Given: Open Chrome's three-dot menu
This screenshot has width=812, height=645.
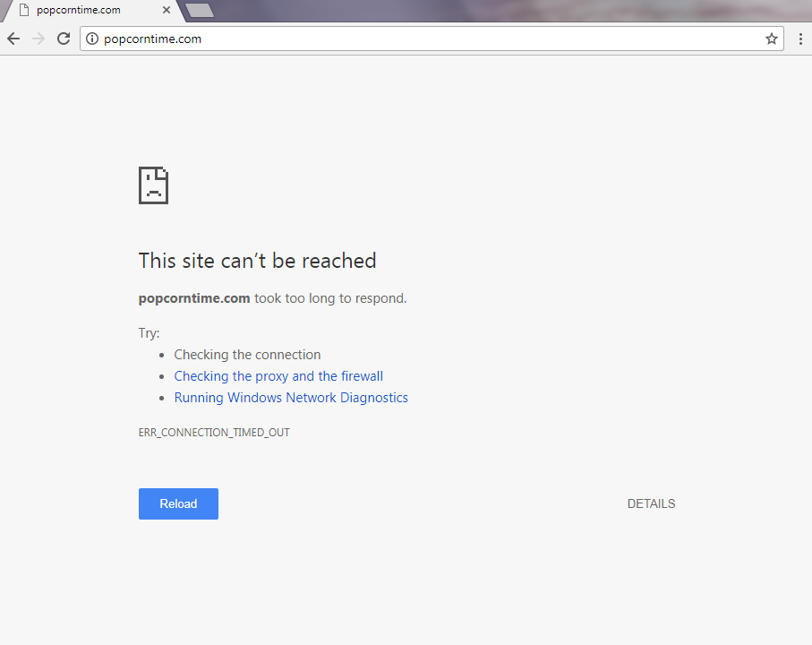Looking at the screenshot, I should click(800, 39).
